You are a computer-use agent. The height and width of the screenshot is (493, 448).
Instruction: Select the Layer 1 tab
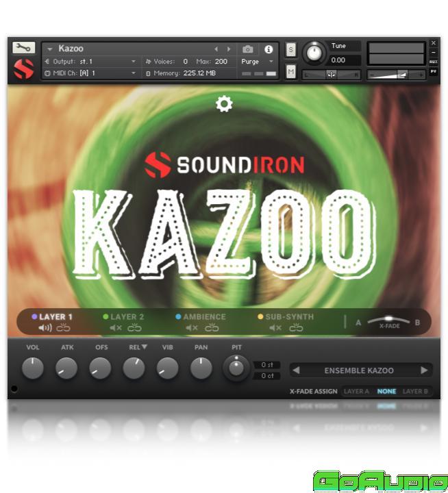point(55,317)
